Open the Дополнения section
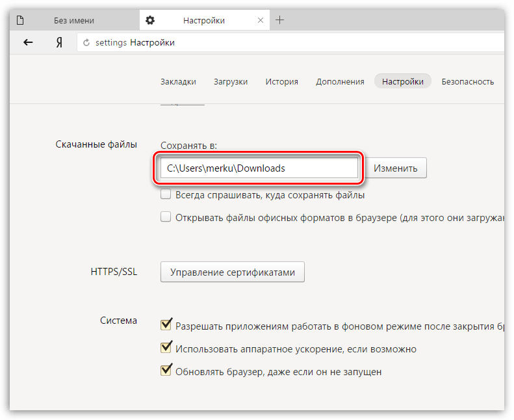 (x=340, y=82)
